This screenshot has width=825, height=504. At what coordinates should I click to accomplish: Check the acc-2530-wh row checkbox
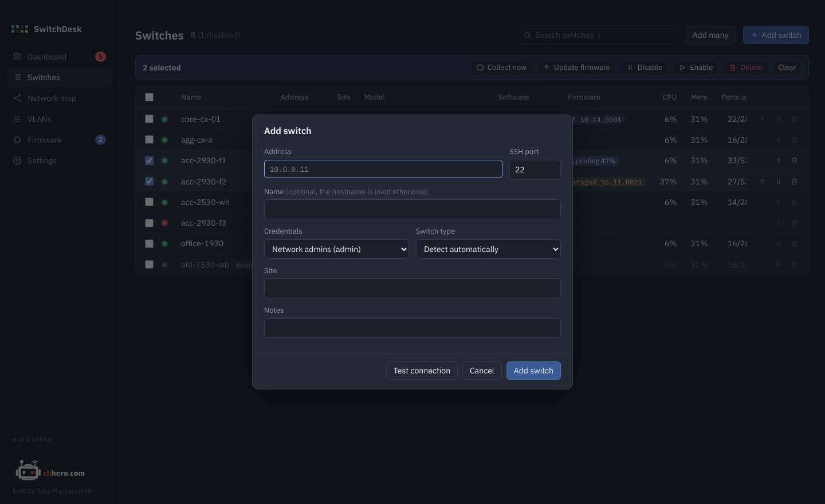tap(149, 202)
